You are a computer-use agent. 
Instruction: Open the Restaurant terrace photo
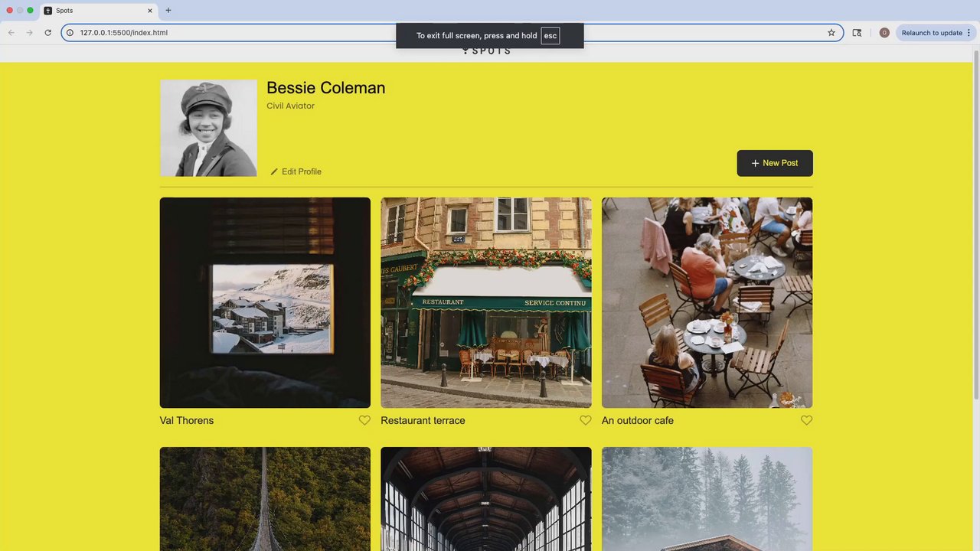(486, 302)
